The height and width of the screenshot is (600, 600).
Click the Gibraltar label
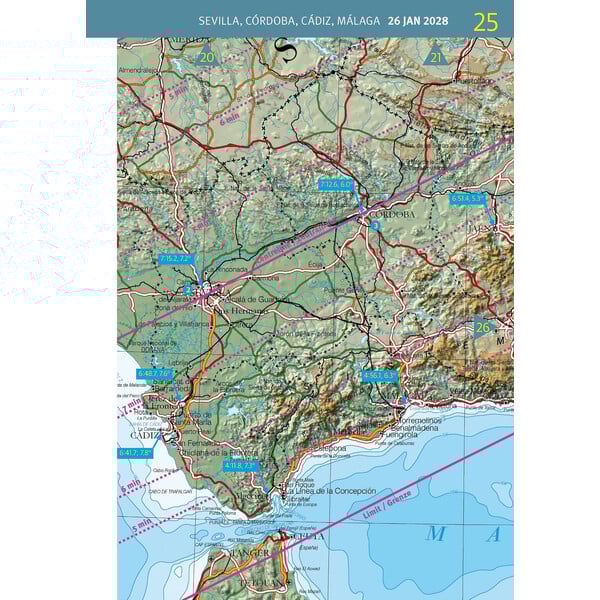click(x=299, y=499)
